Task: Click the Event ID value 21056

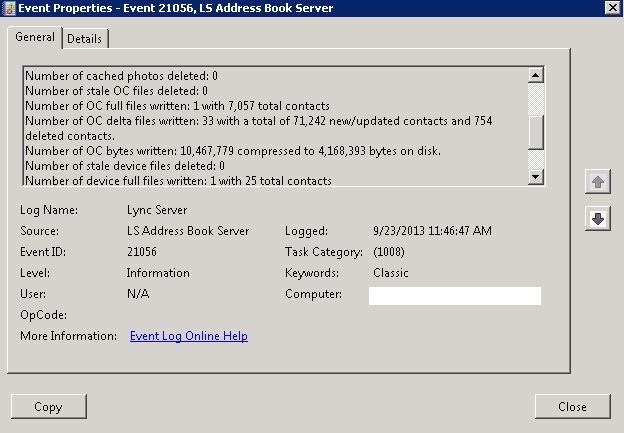Action: pyautogui.click(x=143, y=252)
